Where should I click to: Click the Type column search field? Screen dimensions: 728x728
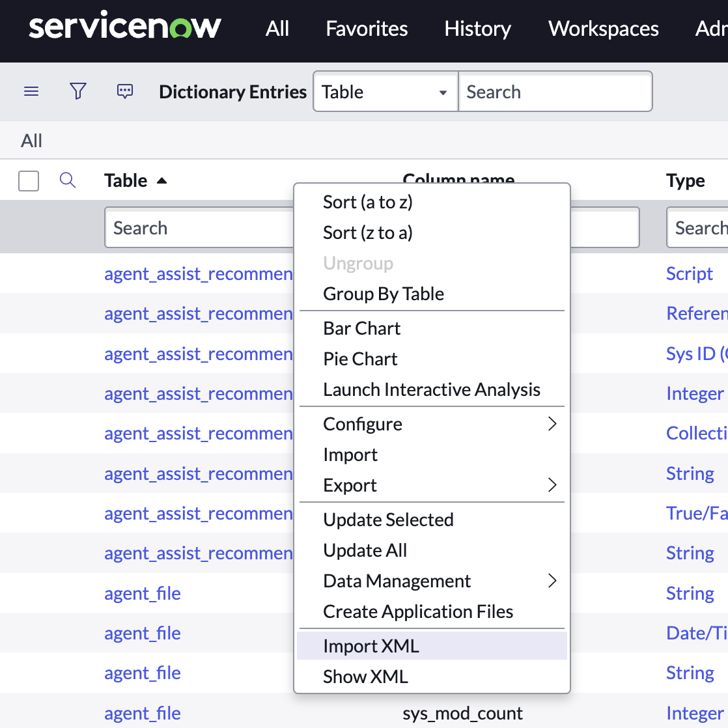pyautogui.click(x=697, y=227)
